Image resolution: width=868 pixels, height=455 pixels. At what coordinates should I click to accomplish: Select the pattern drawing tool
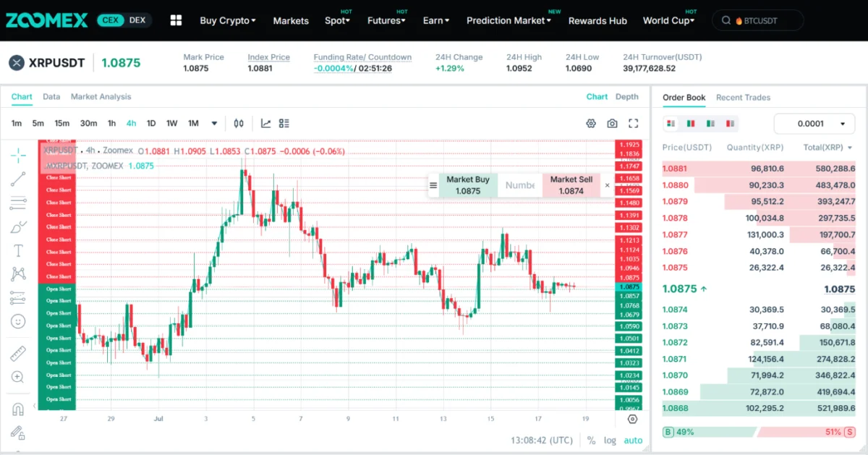pyautogui.click(x=18, y=274)
